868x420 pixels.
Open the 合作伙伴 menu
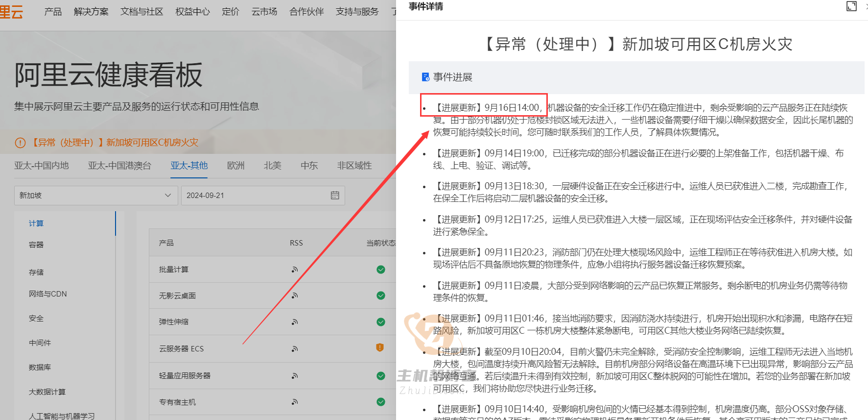307,11
